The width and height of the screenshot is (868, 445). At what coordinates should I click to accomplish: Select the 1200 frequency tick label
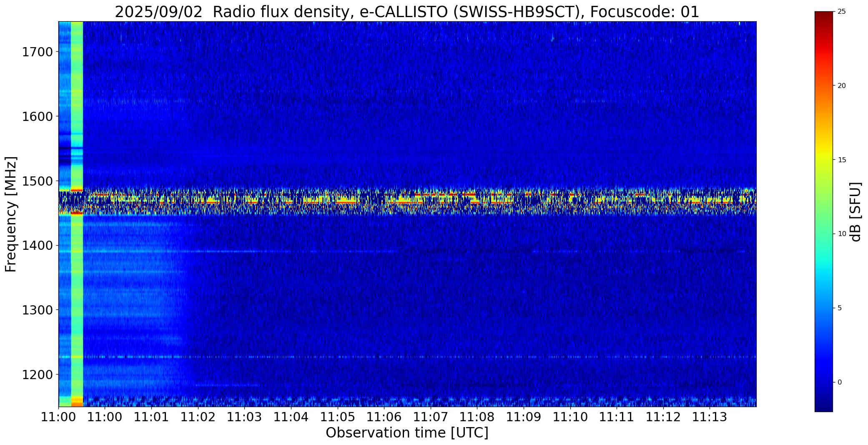point(37,375)
